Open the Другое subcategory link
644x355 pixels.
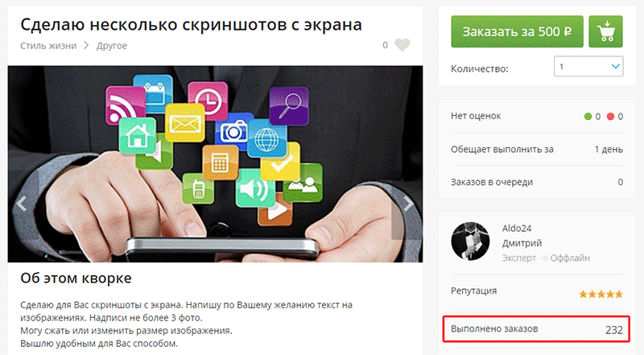(112, 46)
